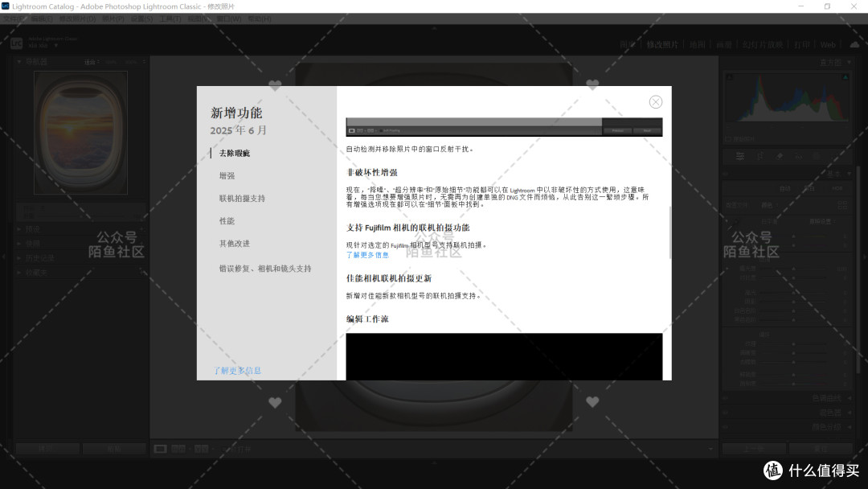Viewport: 868px width, 489px height.
Task: Click the Lrc logo identity plate
Action: pyautogui.click(x=17, y=43)
